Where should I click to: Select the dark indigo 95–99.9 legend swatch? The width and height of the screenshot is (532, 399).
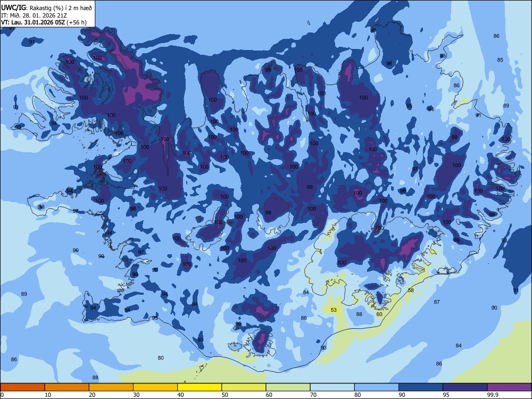[465, 387]
